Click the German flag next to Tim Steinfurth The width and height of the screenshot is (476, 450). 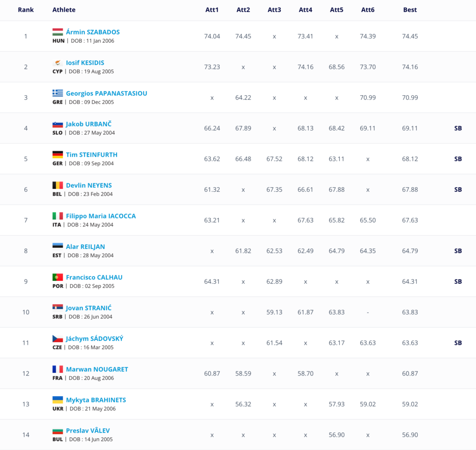58,155
